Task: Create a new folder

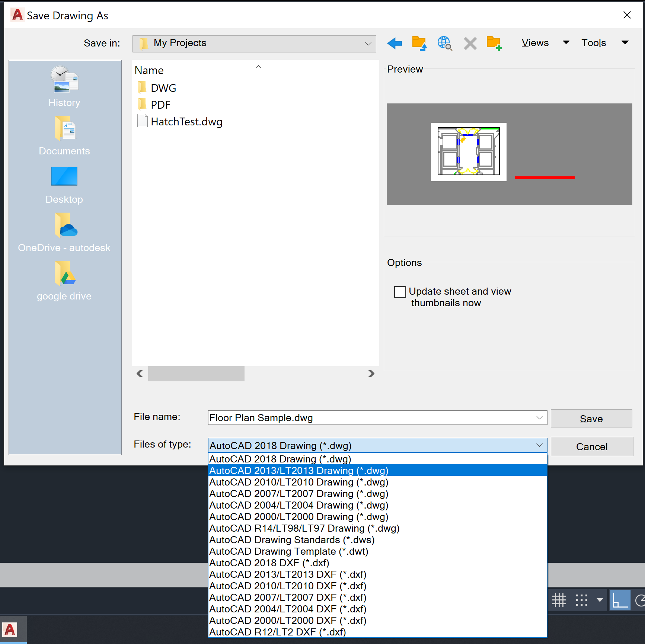Action: coord(494,43)
